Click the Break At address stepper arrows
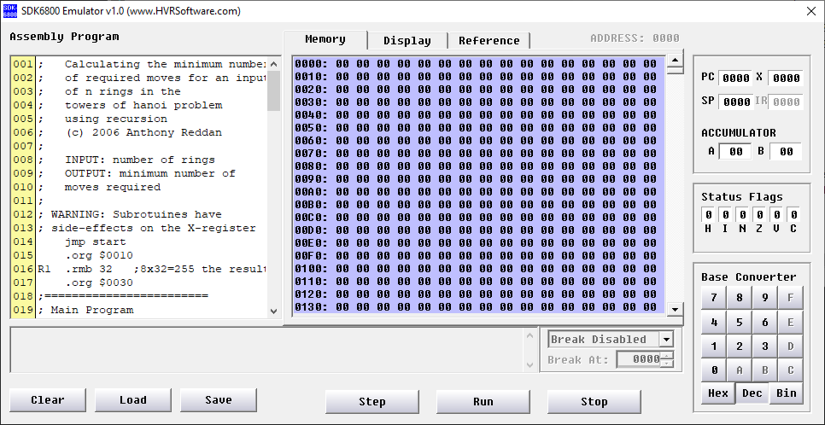825x425 pixels. coord(667,359)
